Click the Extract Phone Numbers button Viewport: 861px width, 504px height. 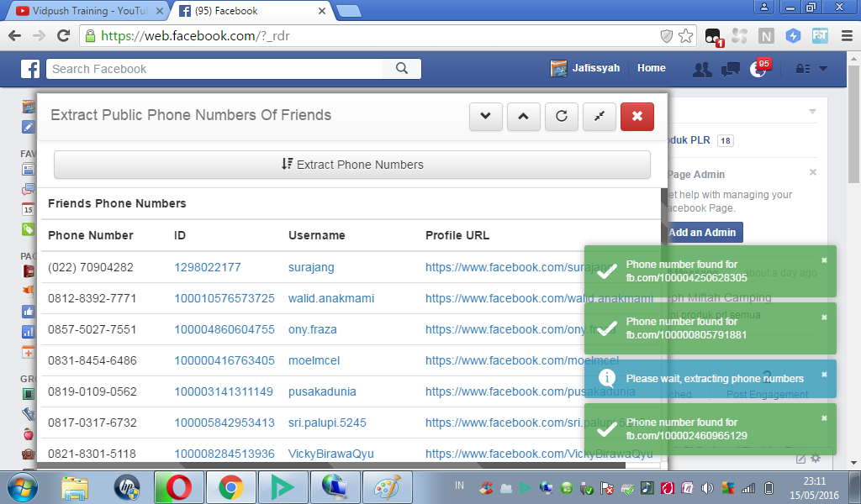352,165
